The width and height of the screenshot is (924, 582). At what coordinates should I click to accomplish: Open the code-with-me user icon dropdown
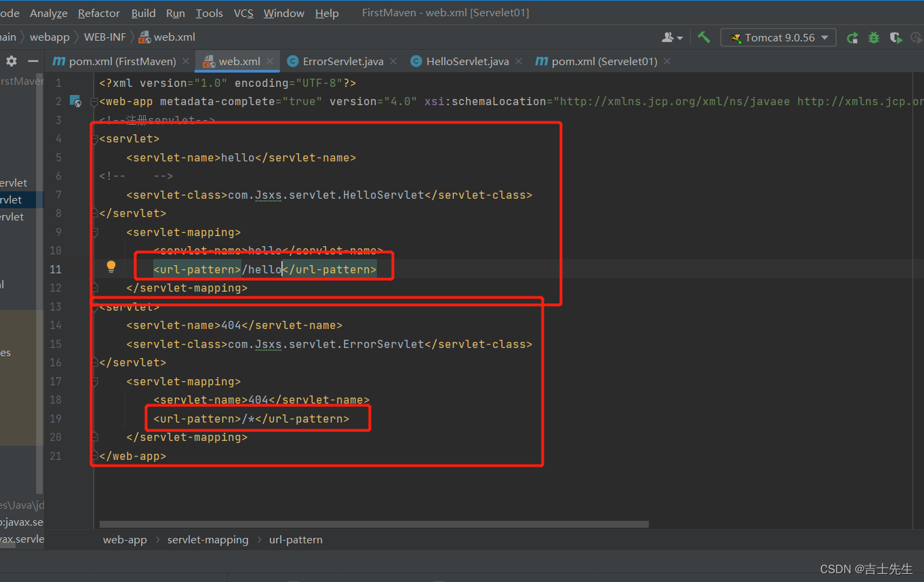pyautogui.click(x=672, y=37)
